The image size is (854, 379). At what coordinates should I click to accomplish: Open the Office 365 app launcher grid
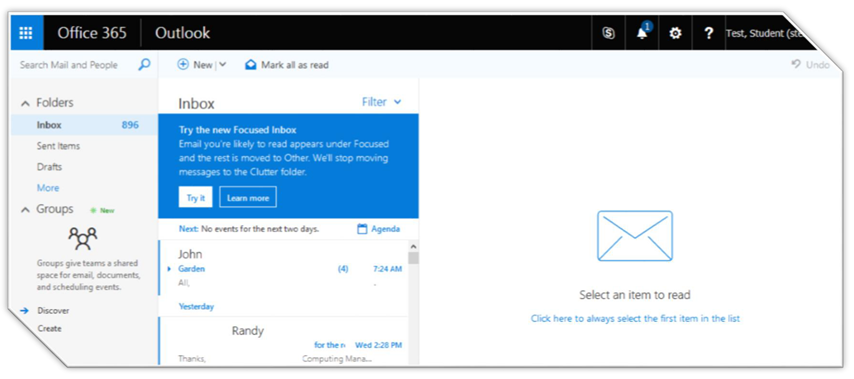point(27,33)
